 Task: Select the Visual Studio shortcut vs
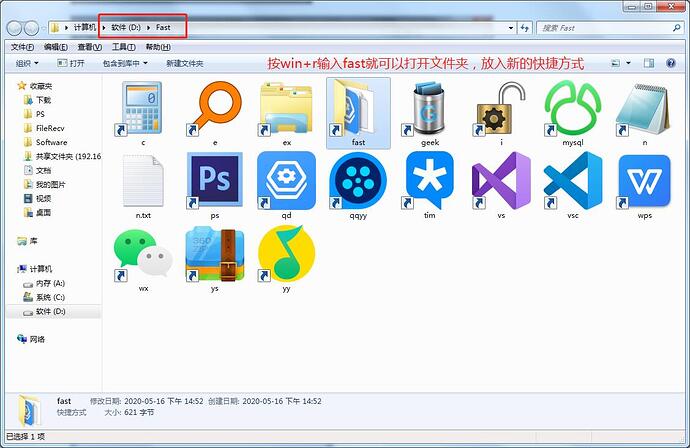coord(501,185)
